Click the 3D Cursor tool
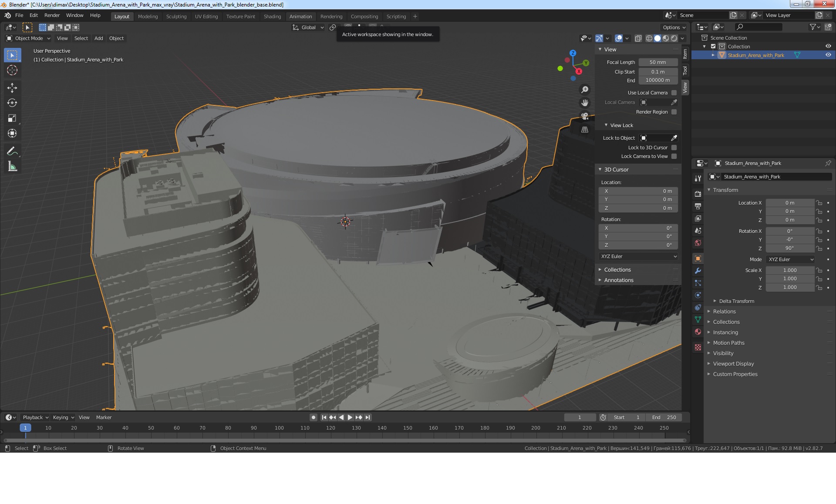Image resolution: width=836 pixels, height=504 pixels. pyautogui.click(x=12, y=71)
